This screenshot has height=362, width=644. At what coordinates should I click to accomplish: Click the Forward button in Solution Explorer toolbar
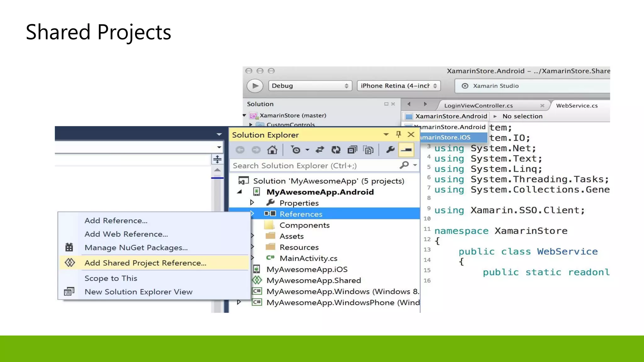click(x=256, y=150)
